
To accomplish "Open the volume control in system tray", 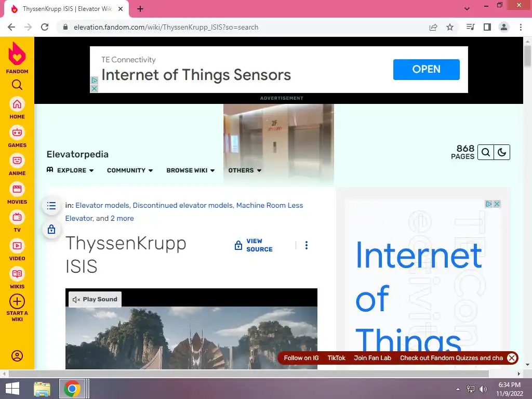I will 483,389.
